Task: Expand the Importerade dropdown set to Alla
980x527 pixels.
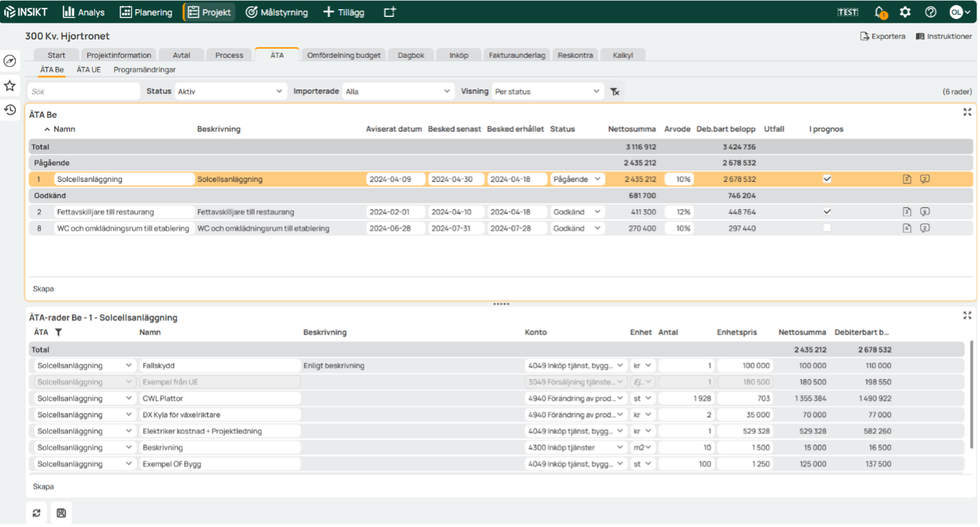Action: click(x=398, y=92)
